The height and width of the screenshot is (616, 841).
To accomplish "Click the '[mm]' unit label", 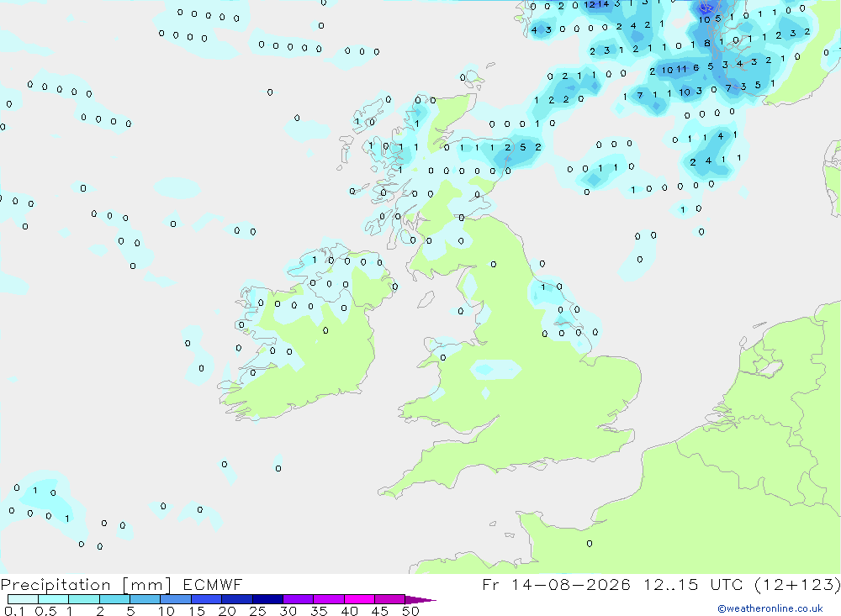I will pos(147,584).
